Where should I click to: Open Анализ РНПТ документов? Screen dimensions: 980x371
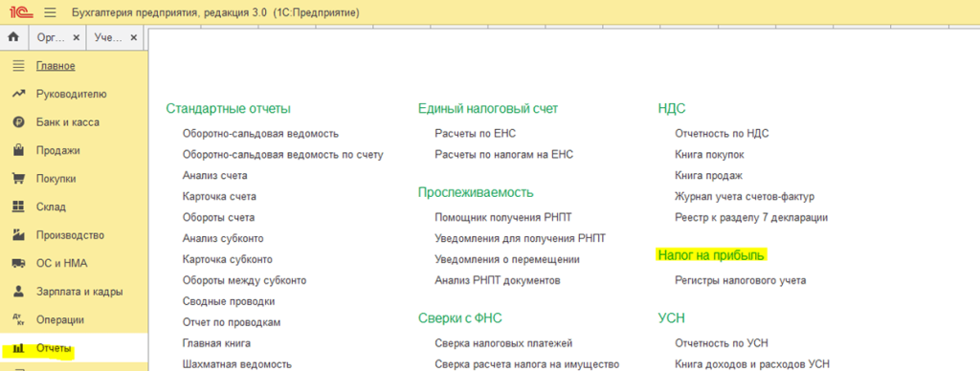(x=498, y=280)
